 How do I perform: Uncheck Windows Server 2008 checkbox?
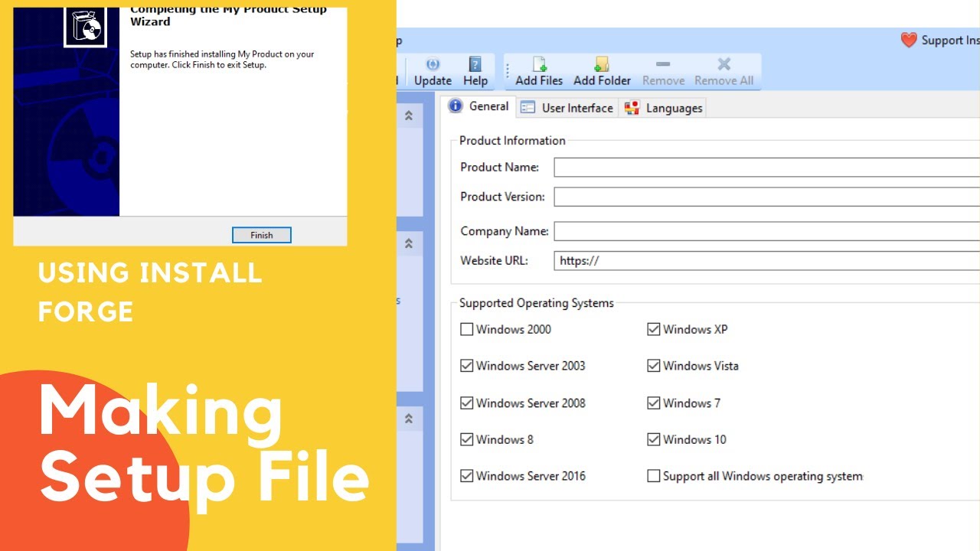click(467, 403)
